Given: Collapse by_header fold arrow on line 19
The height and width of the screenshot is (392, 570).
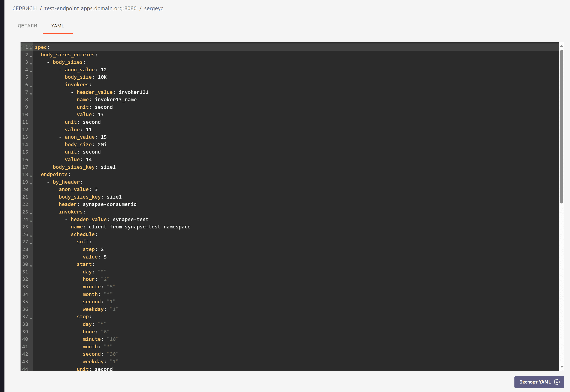Looking at the screenshot, I should pos(31,183).
